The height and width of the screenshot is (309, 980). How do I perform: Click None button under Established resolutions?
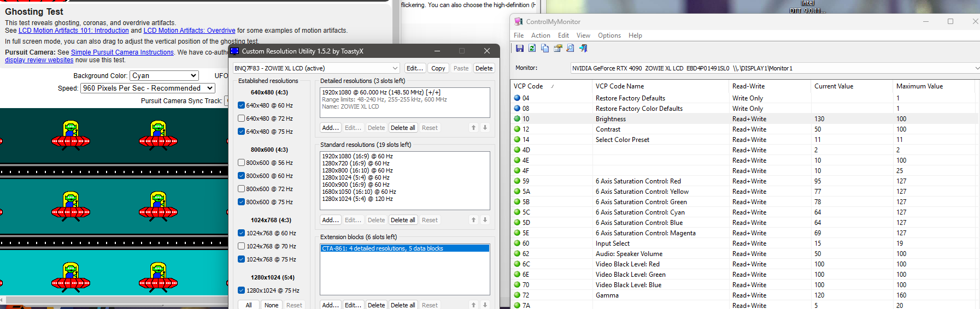(x=272, y=305)
